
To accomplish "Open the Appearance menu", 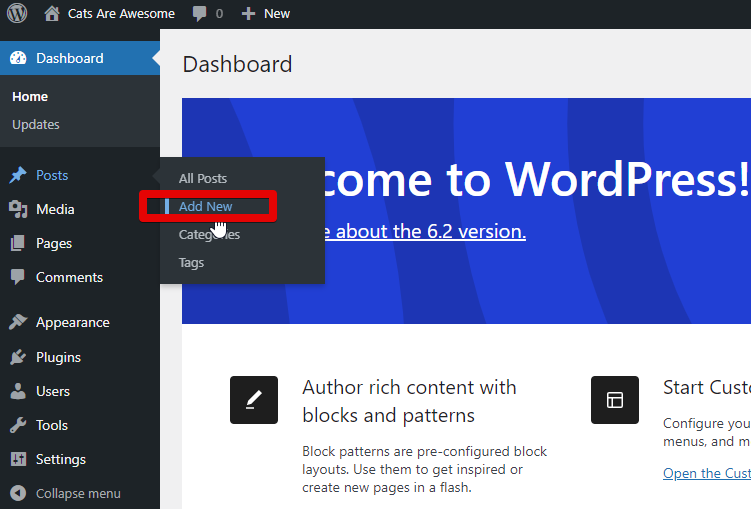I will (x=73, y=322).
